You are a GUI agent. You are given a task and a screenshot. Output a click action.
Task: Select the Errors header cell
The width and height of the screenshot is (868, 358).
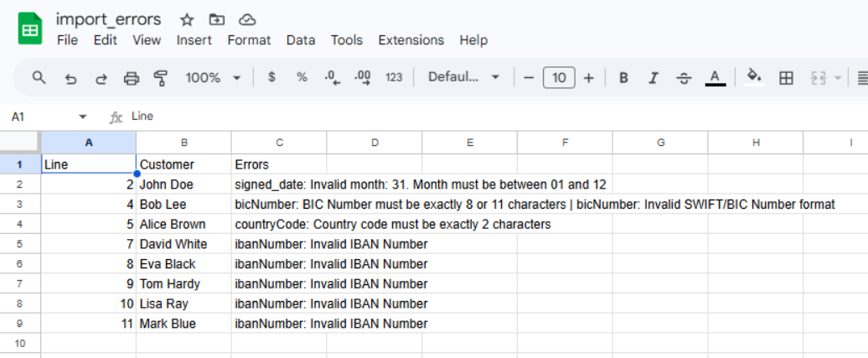click(x=279, y=164)
